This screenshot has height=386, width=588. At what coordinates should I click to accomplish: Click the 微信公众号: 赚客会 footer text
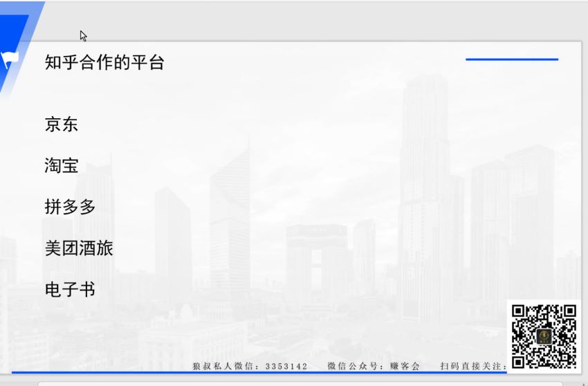pyautogui.click(x=374, y=366)
